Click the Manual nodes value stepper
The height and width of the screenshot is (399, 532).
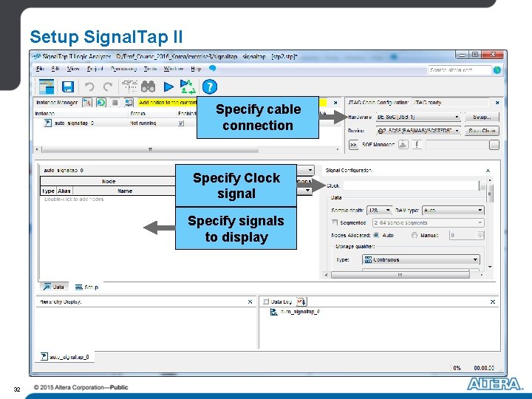pos(480,235)
